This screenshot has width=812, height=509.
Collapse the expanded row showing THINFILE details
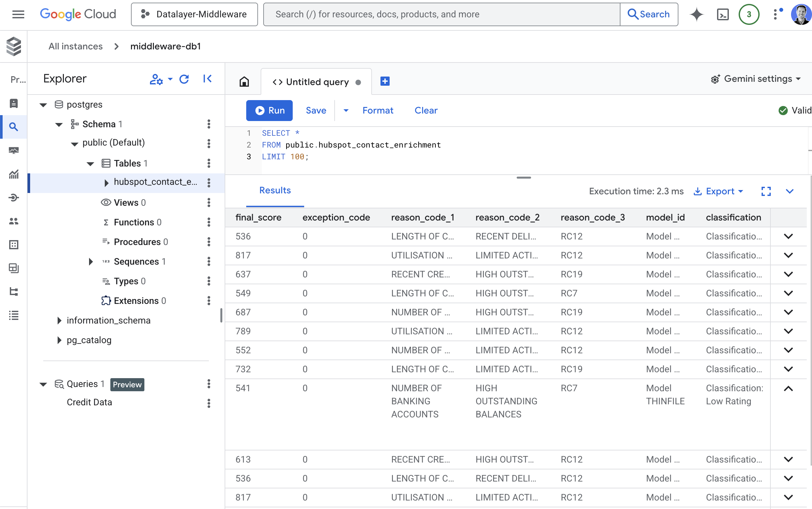(788, 389)
